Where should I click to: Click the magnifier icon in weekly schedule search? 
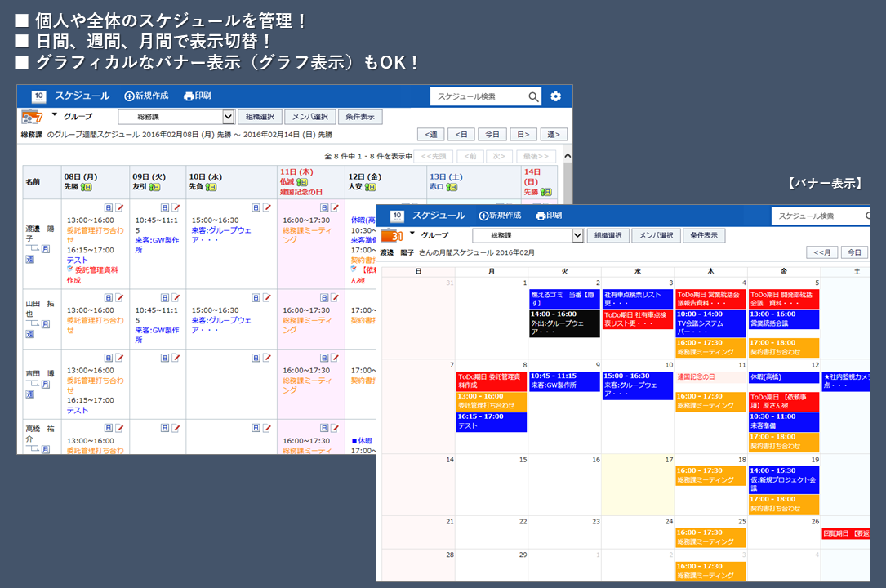[x=533, y=96]
